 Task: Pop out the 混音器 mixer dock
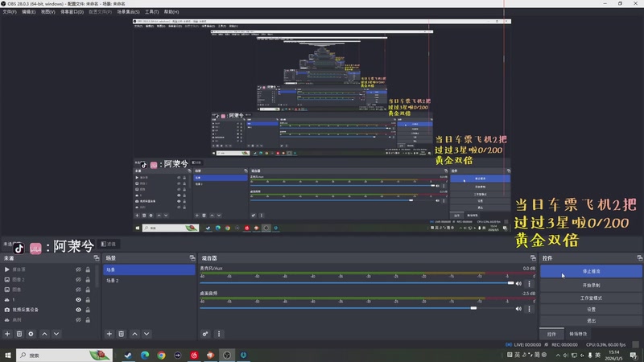coord(533,257)
